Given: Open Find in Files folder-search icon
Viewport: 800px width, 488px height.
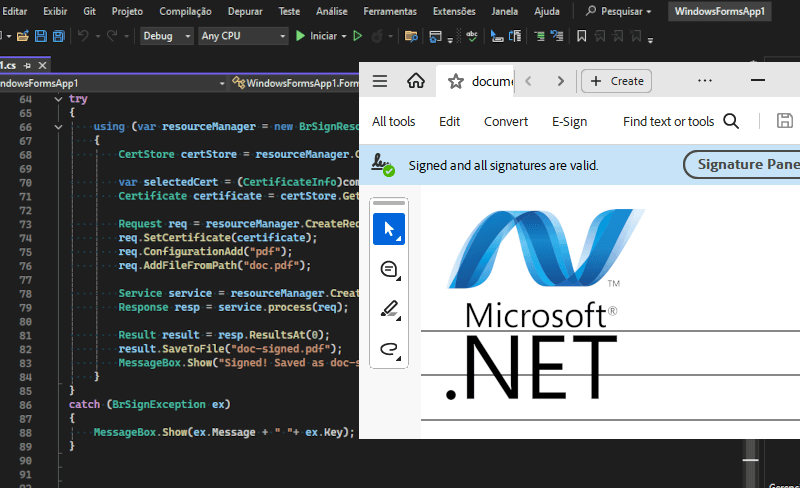Looking at the screenshot, I should click(x=411, y=36).
